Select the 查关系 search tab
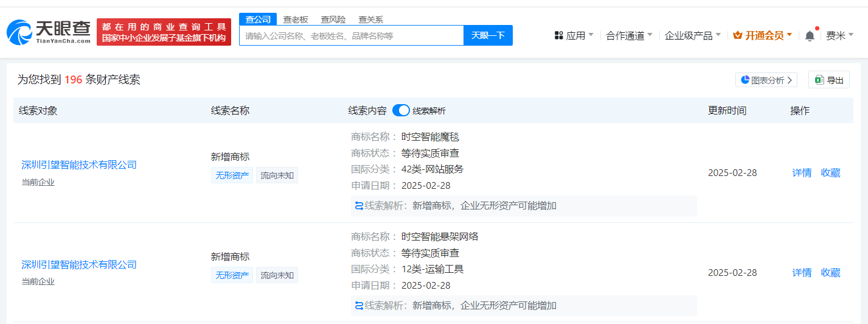 [x=370, y=19]
